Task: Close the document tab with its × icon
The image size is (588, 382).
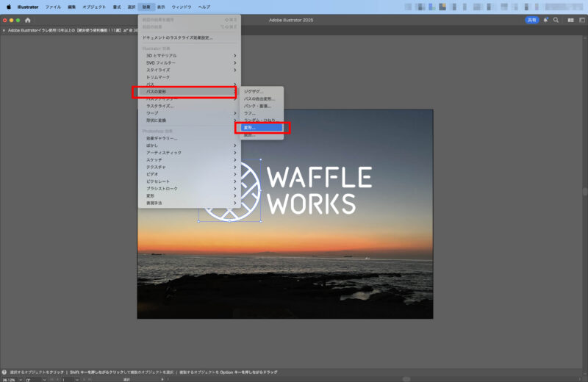Action: pyautogui.click(x=4, y=31)
